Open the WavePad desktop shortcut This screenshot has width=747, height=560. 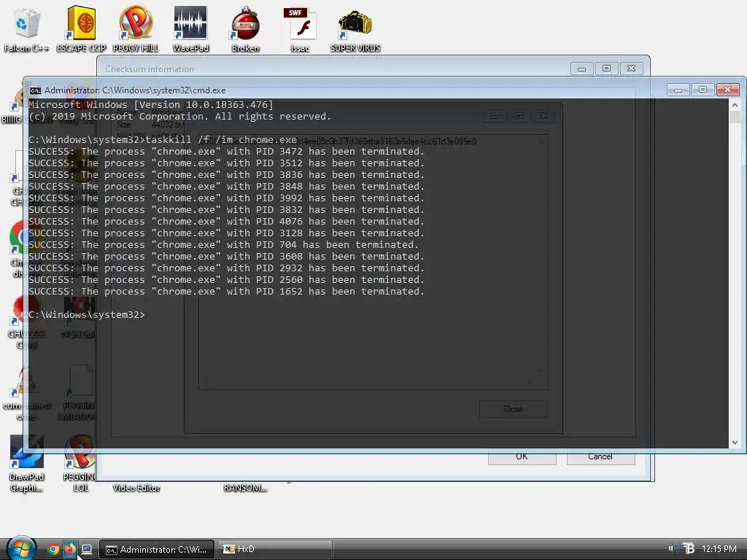click(190, 28)
